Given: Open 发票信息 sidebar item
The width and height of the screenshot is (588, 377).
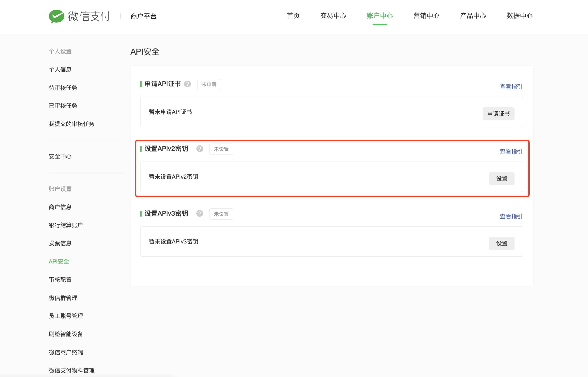Looking at the screenshot, I should click(x=60, y=243).
